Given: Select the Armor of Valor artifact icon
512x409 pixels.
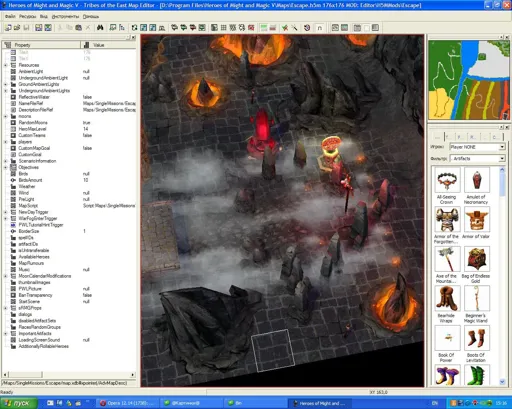Looking at the screenshot, I should [477, 219].
